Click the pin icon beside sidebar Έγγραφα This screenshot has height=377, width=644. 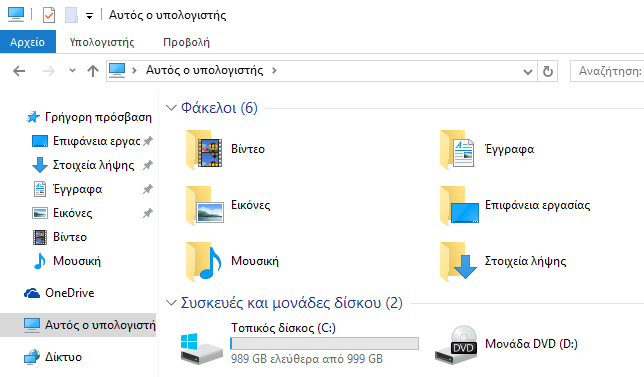147,189
